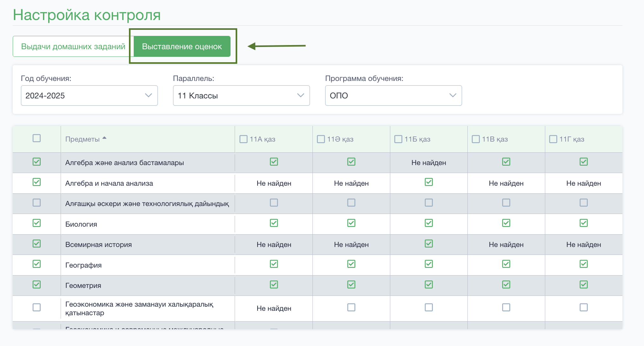The image size is (644, 346).
Task: Toggle the select-all checkbox in table header
Action: click(x=37, y=138)
